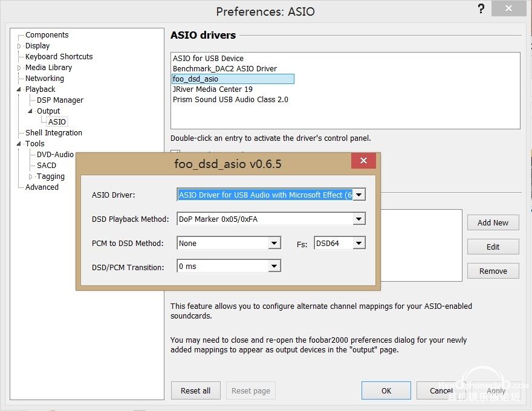The width and height of the screenshot is (532, 411).
Task: Select Media Library in the tree
Action: click(x=48, y=68)
